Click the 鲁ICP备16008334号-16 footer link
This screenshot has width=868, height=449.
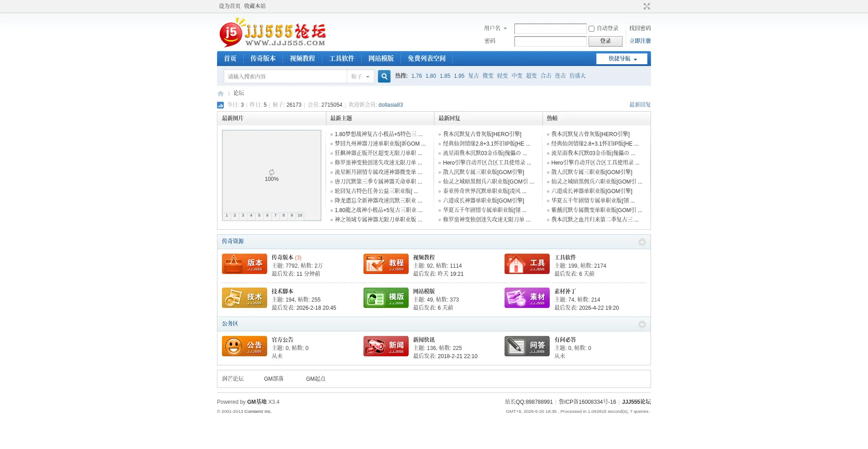pyautogui.click(x=587, y=402)
